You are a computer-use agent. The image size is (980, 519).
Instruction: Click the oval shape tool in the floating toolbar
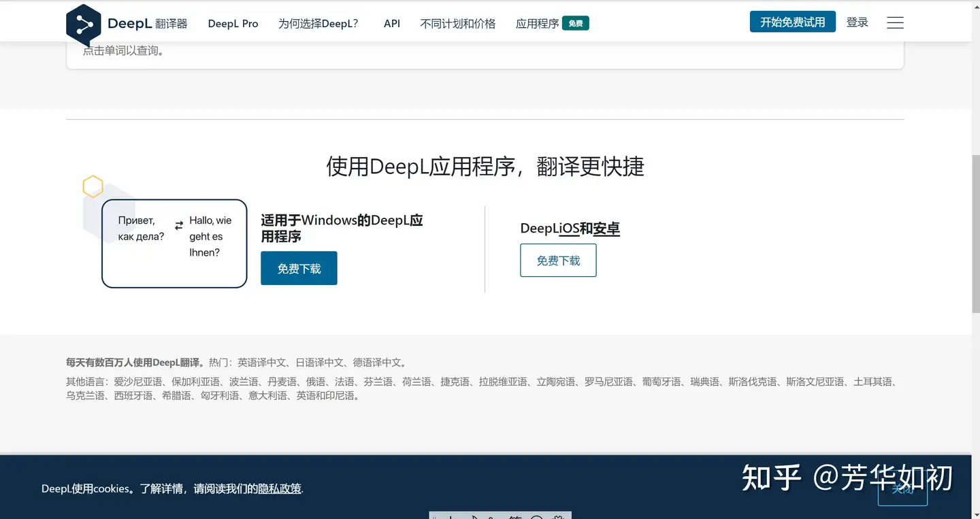537,516
